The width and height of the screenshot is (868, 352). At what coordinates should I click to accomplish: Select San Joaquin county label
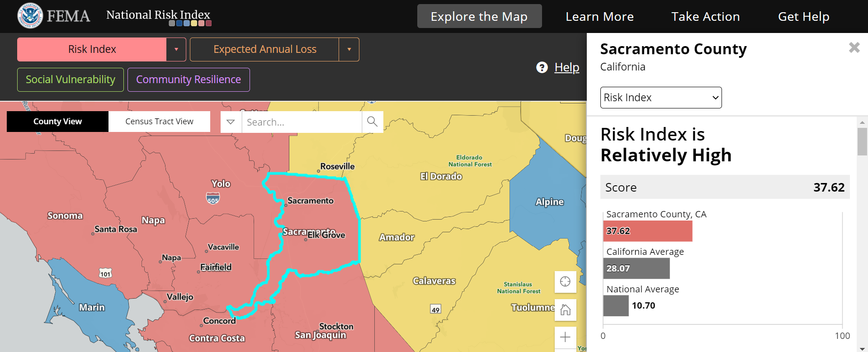320,335
